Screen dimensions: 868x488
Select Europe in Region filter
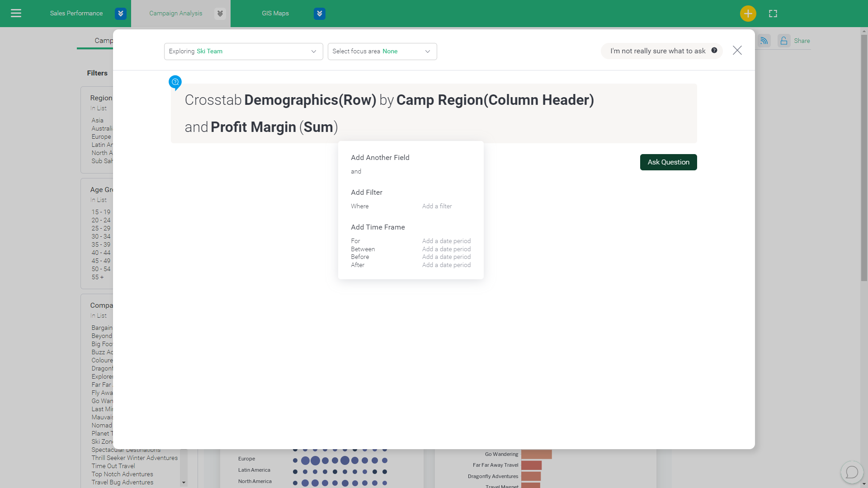point(101,136)
